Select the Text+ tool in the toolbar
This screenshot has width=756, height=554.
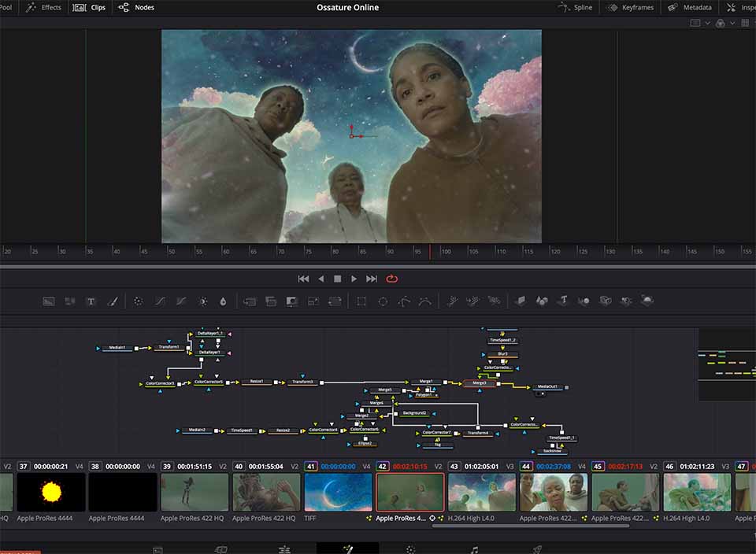pyautogui.click(x=91, y=301)
